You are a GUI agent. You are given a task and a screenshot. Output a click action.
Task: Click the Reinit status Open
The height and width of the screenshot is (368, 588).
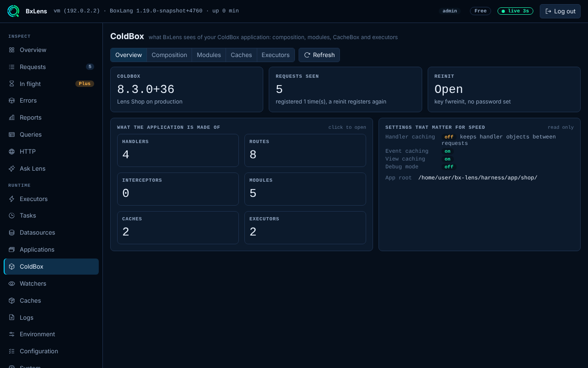[x=449, y=89]
